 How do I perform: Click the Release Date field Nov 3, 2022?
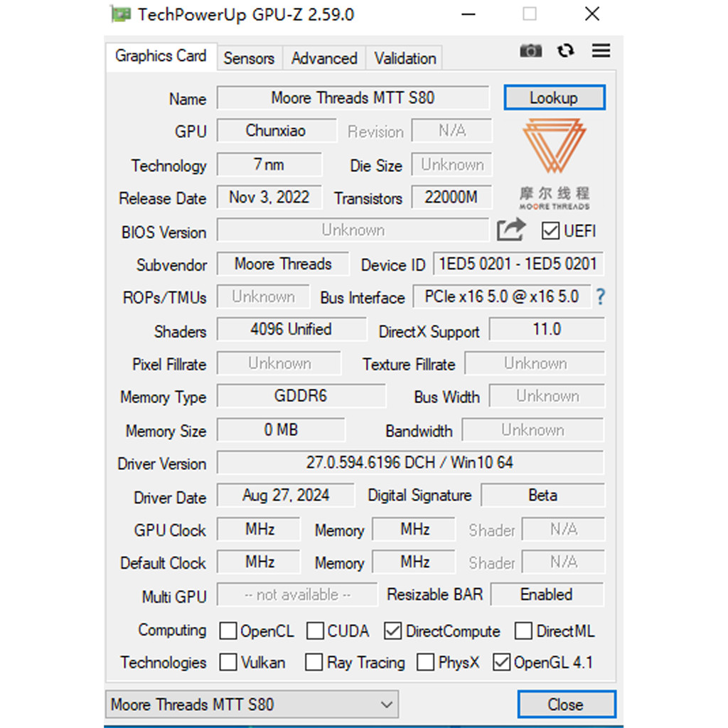tap(269, 198)
